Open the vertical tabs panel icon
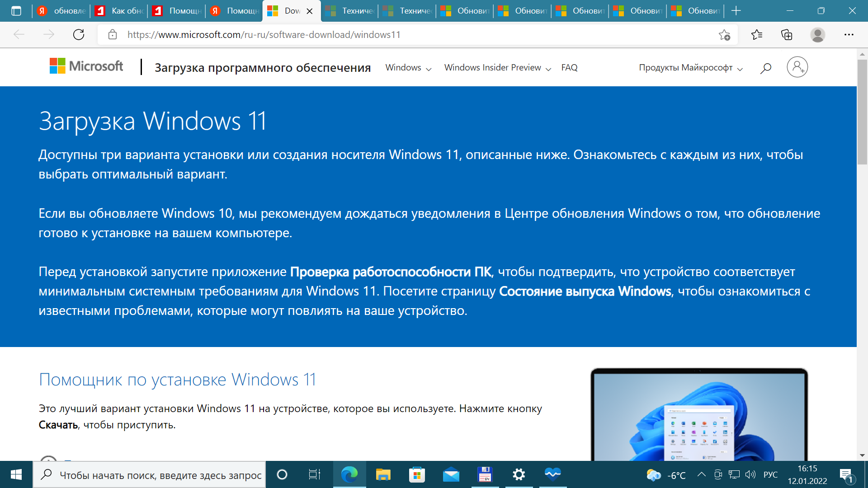The width and height of the screenshot is (868, 488). (x=16, y=11)
